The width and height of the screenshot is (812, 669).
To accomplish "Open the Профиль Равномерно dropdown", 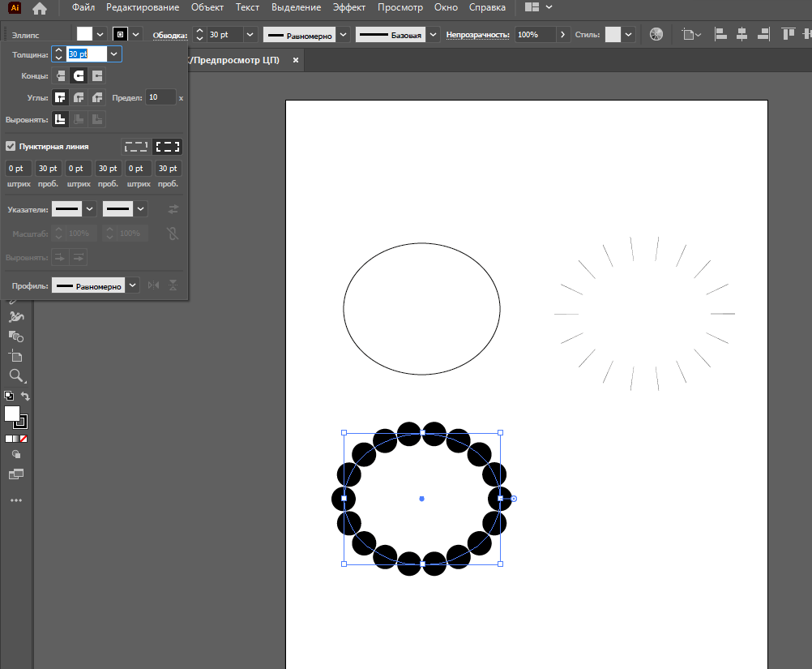I will click(133, 285).
